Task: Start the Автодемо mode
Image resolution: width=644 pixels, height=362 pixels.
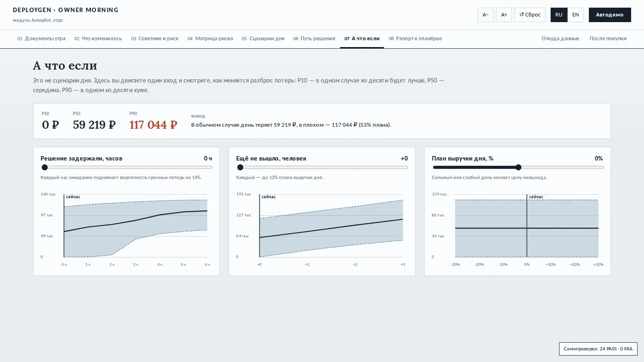Action: coord(610,15)
